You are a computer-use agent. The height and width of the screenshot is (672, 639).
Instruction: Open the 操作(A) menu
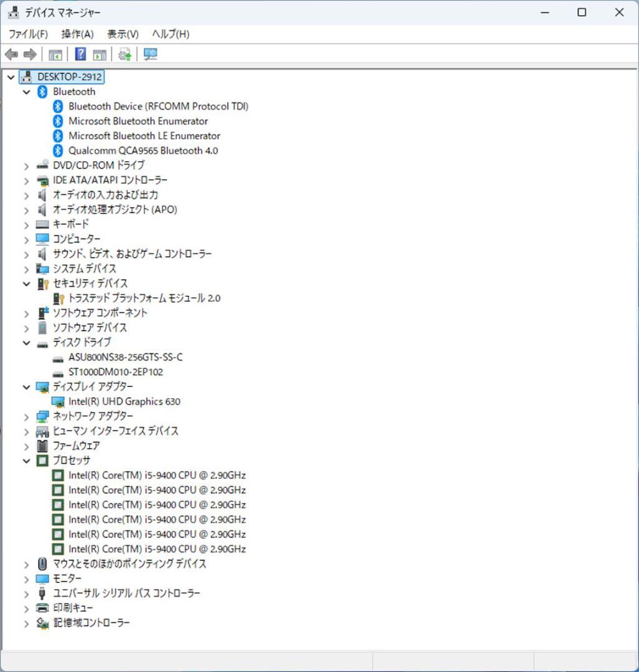point(77,34)
